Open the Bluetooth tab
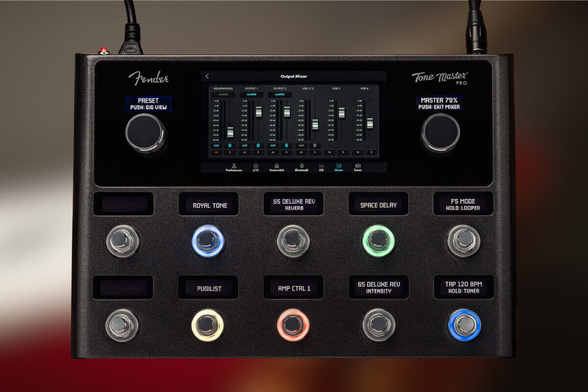 tap(302, 168)
